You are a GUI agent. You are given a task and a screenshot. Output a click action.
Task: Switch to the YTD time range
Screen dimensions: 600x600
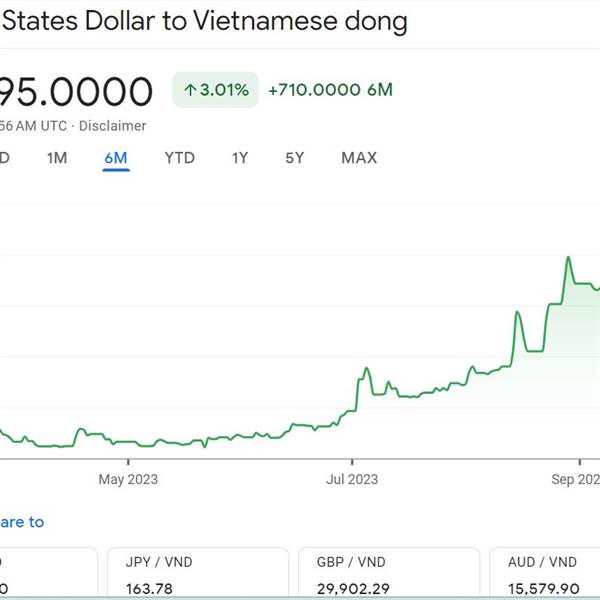[x=179, y=158]
